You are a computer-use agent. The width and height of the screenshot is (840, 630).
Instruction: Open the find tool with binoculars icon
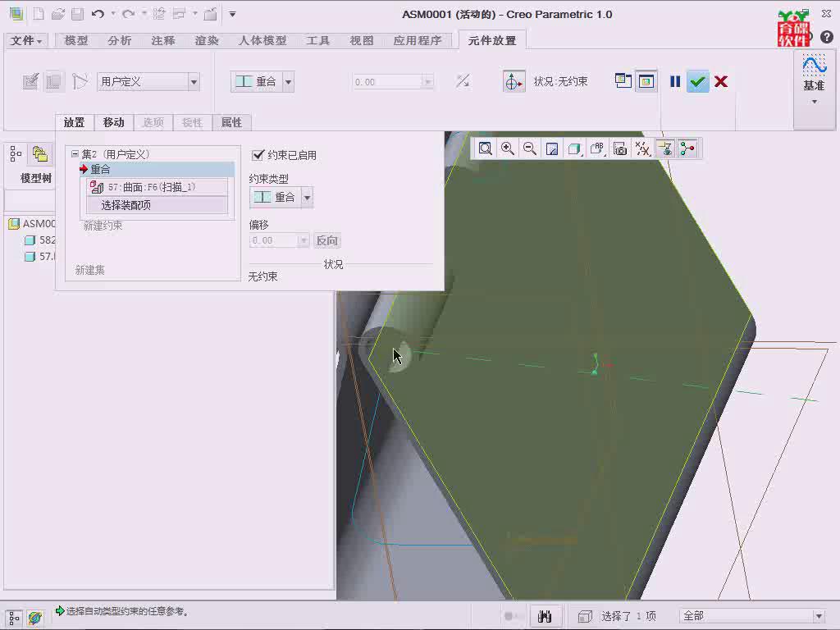click(x=545, y=616)
